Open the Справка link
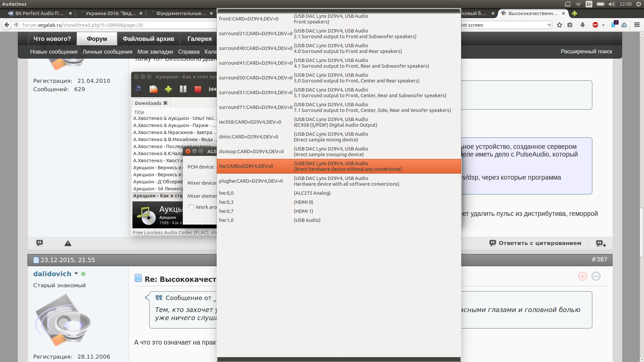644x362 pixels. pos(189,52)
